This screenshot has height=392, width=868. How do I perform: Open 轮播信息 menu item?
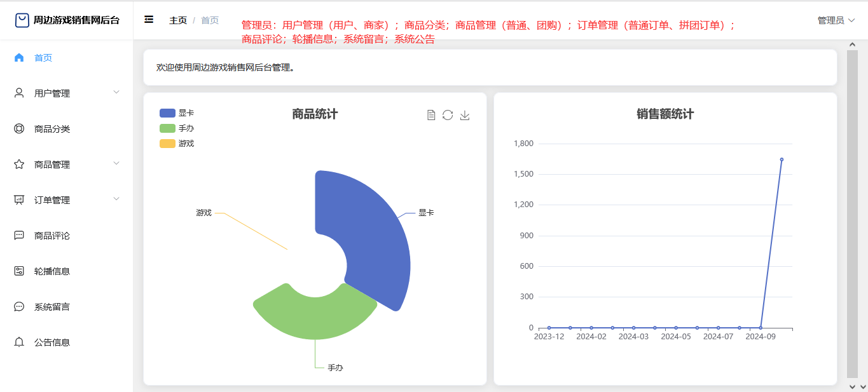[x=52, y=271]
